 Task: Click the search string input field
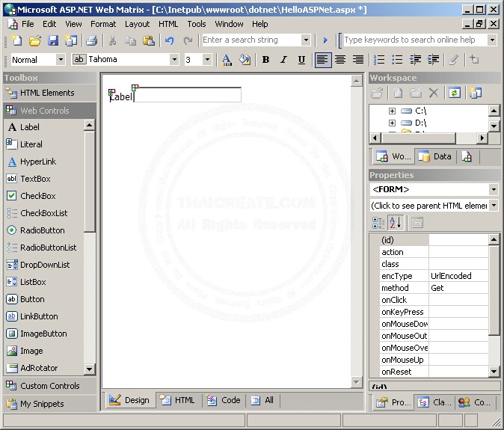tap(252, 40)
